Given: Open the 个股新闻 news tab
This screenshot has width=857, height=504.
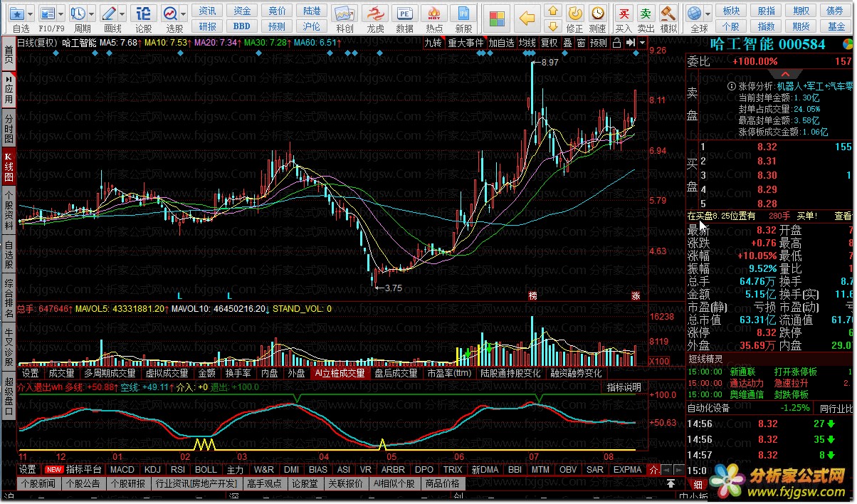Looking at the screenshot, I should [x=38, y=483].
